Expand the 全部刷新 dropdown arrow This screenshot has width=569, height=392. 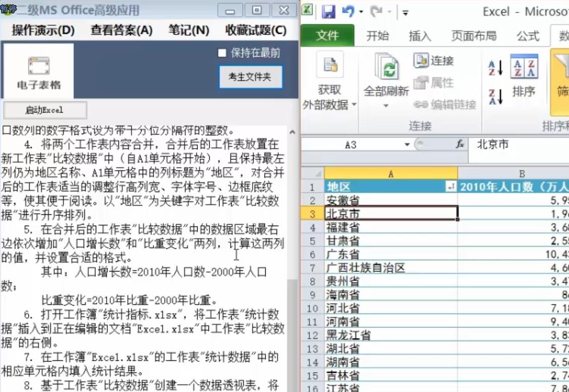tap(386, 105)
